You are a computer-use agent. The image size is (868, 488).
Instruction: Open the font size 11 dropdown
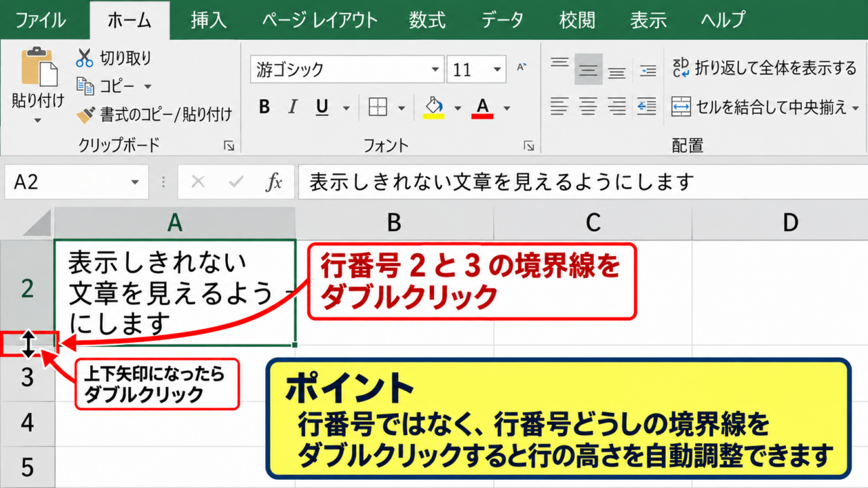tap(498, 70)
